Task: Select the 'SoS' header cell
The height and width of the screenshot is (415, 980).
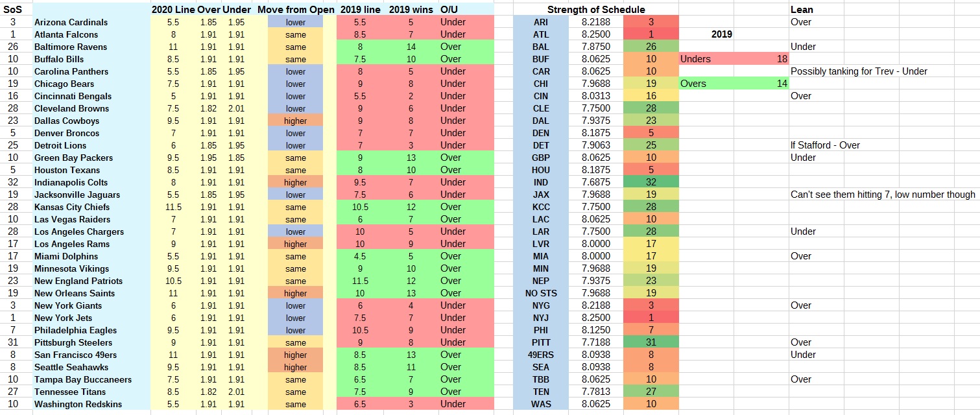Action: (13, 10)
